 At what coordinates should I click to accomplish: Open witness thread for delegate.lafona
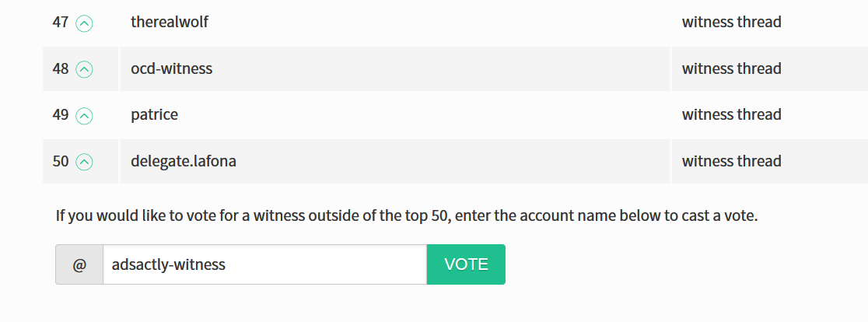[x=731, y=161]
